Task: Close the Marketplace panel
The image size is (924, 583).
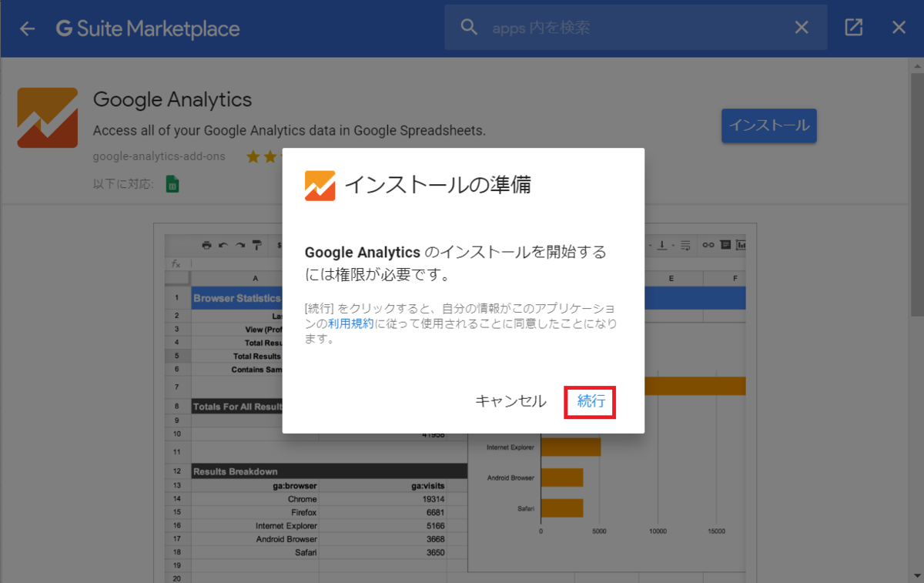Action: click(x=899, y=28)
